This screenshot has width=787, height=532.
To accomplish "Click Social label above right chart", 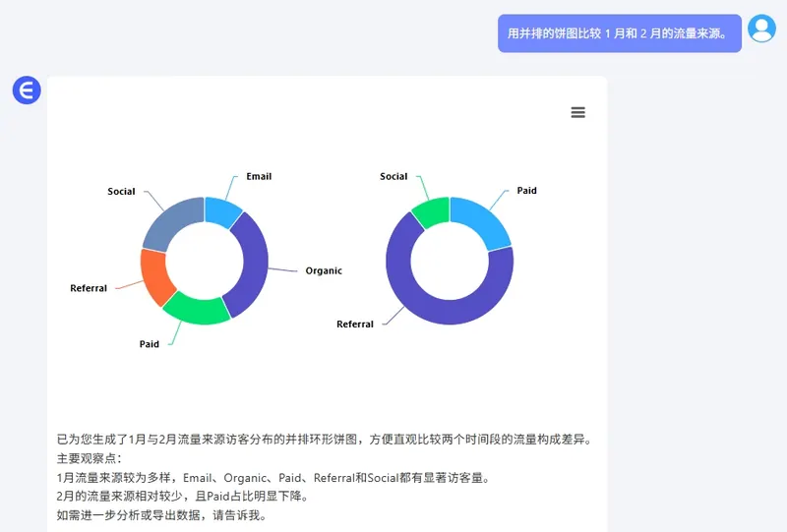I will point(393,177).
